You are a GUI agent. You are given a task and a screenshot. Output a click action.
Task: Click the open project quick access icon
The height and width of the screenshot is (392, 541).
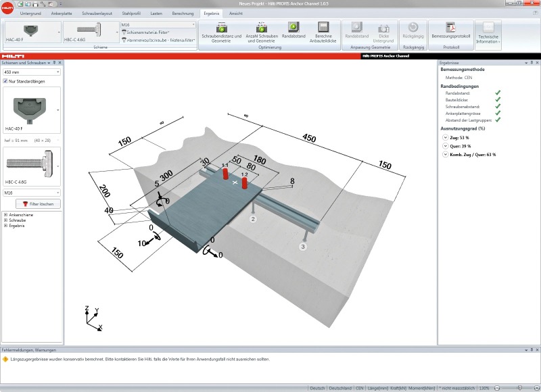pos(28,4)
